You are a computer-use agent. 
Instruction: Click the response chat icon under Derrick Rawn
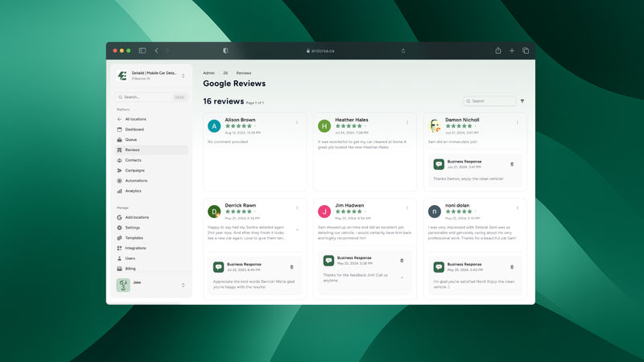tap(218, 267)
